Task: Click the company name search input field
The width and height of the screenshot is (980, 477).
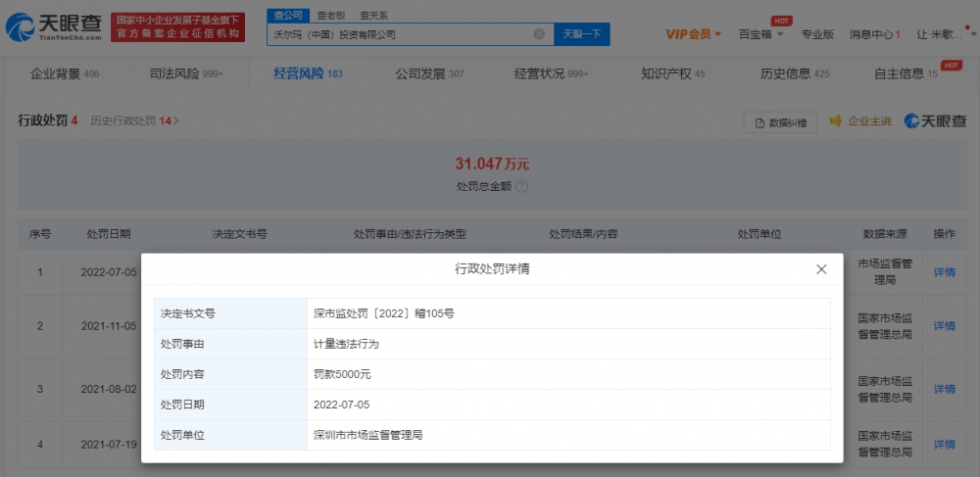Action: pyautogui.click(x=402, y=34)
